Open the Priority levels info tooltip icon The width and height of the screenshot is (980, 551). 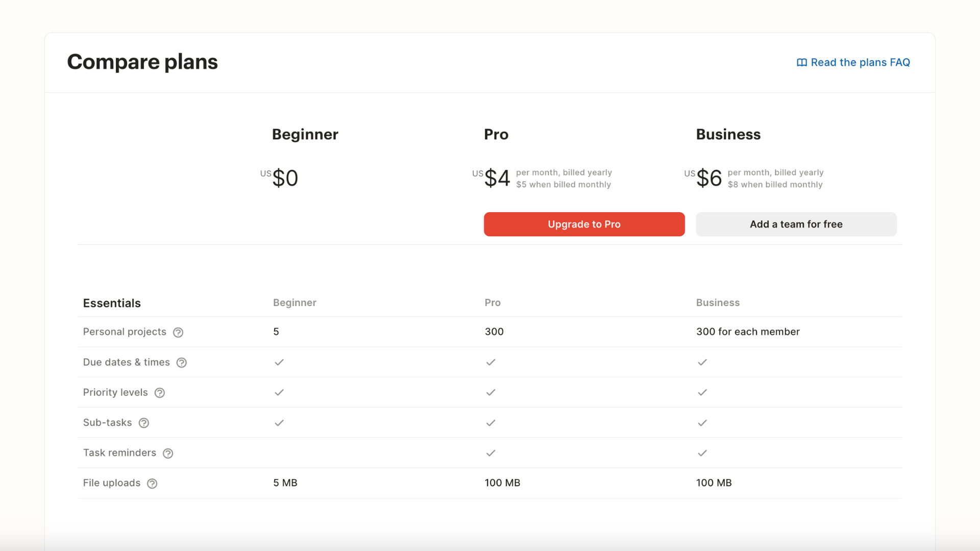[159, 393]
